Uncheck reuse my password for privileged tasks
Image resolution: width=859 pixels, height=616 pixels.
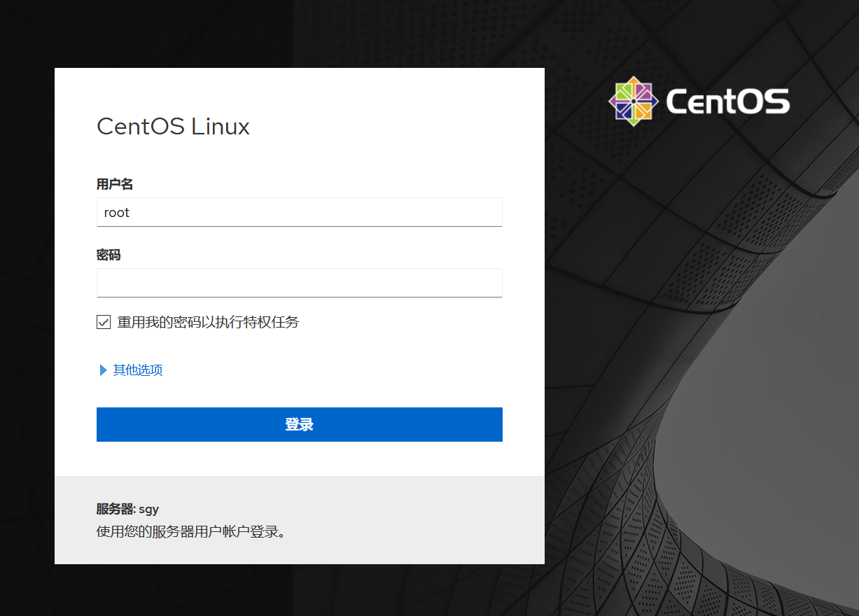click(x=104, y=322)
